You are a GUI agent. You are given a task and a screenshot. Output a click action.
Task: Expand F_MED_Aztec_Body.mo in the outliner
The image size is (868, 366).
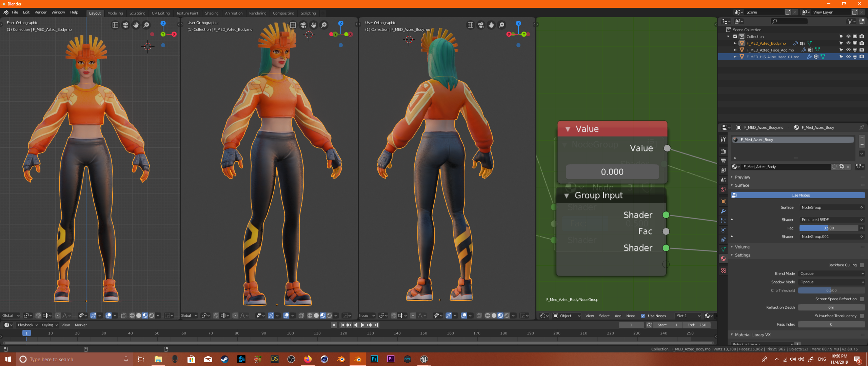[x=735, y=43]
